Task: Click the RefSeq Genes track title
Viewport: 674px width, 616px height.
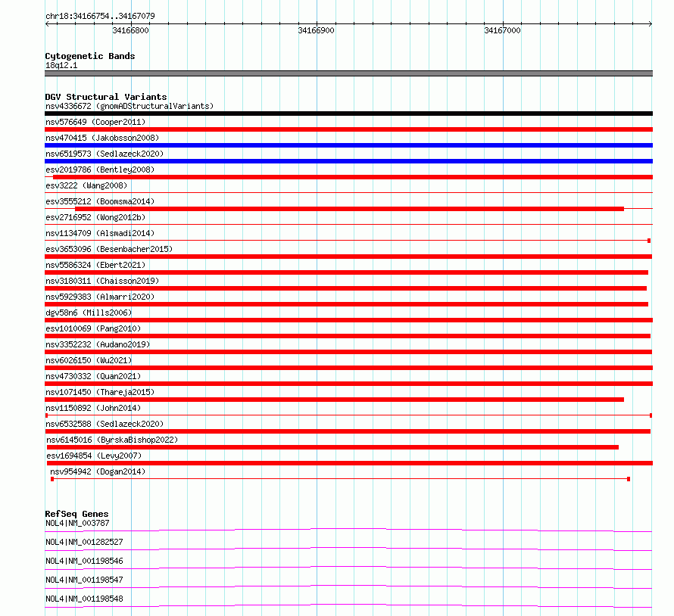Action: pyautogui.click(x=76, y=514)
